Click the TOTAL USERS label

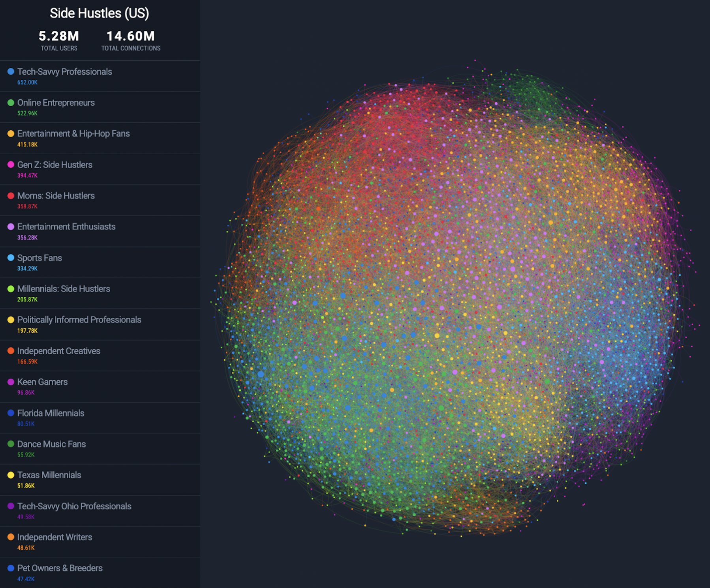(x=59, y=48)
